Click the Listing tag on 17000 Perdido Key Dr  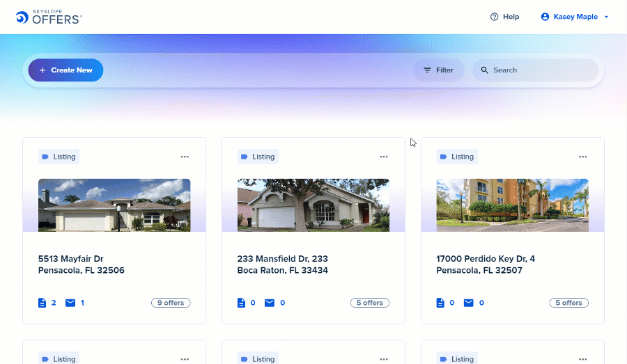pos(457,157)
